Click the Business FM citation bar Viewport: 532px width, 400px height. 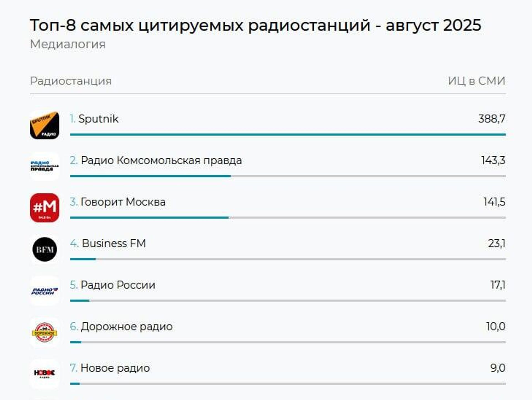click(x=83, y=259)
